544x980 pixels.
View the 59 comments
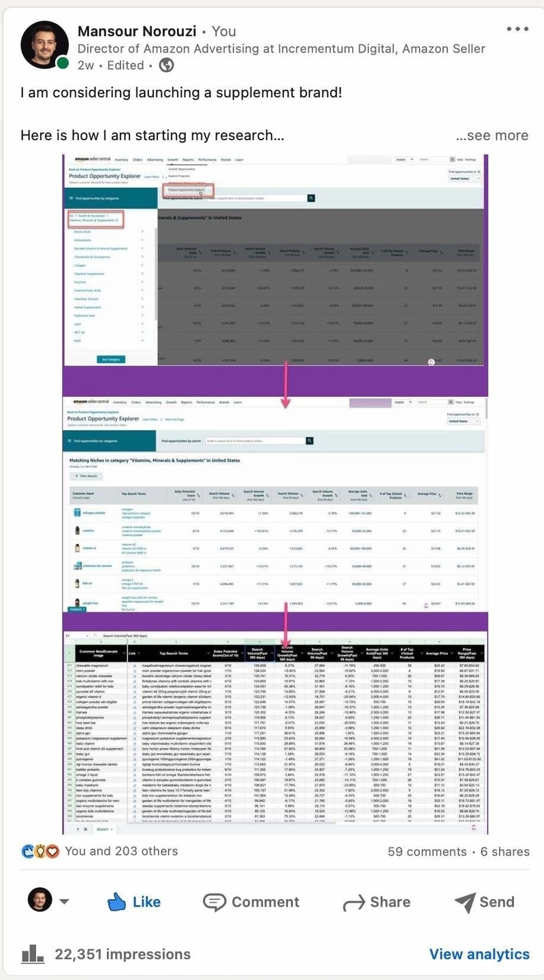tap(427, 851)
